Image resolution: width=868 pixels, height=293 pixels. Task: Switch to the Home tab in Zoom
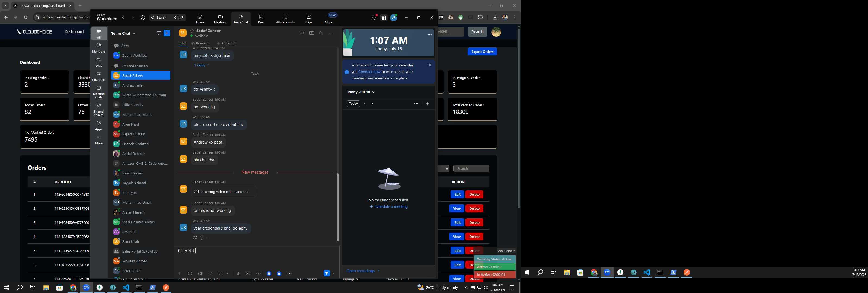pyautogui.click(x=200, y=19)
